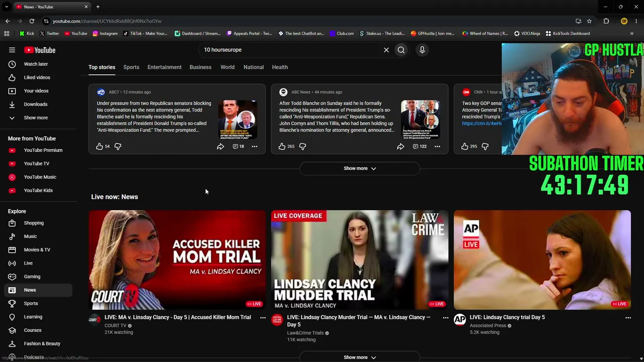Switch to the Sports news tab
This screenshot has height=362, width=644.
pyautogui.click(x=131, y=67)
